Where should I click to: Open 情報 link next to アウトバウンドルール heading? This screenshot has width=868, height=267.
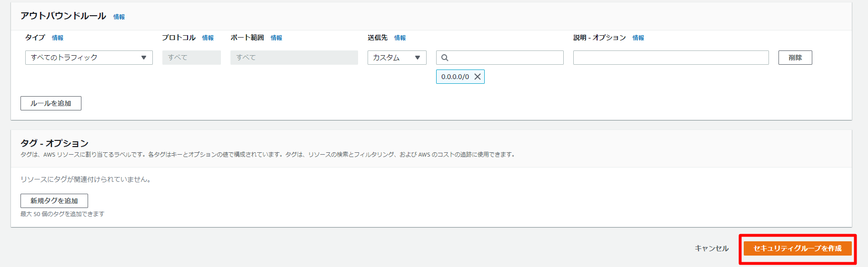tap(119, 17)
